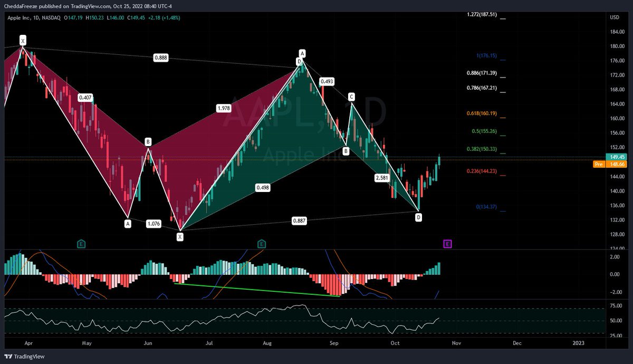Screen dimensions: 633x364
Task: Select the C point label in September
Action: pyautogui.click(x=351, y=97)
